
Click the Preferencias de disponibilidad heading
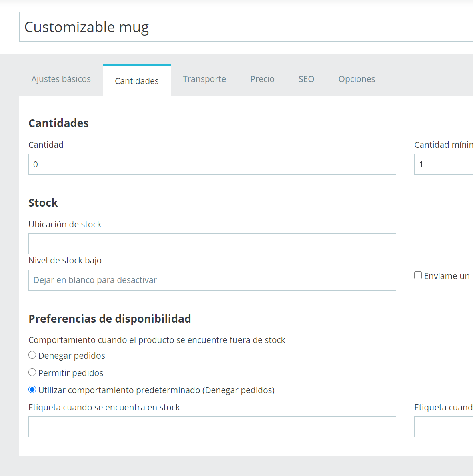110,319
